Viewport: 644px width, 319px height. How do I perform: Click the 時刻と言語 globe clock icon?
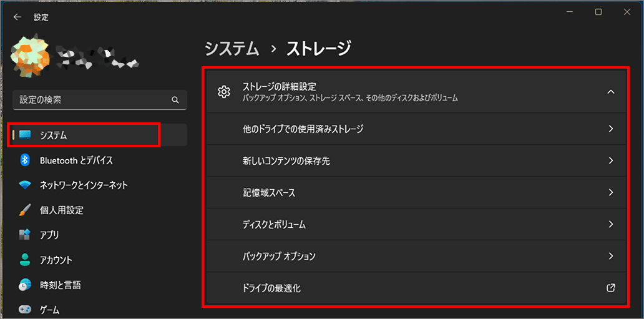point(25,285)
